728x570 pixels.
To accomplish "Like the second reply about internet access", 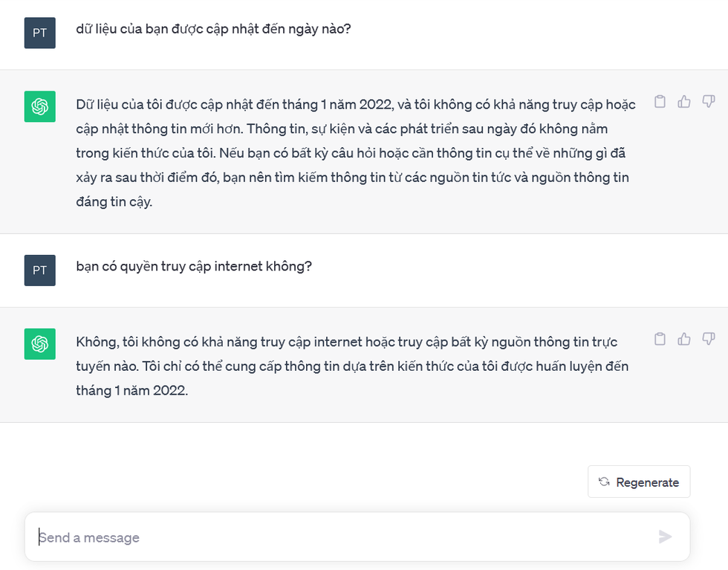I will point(684,339).
